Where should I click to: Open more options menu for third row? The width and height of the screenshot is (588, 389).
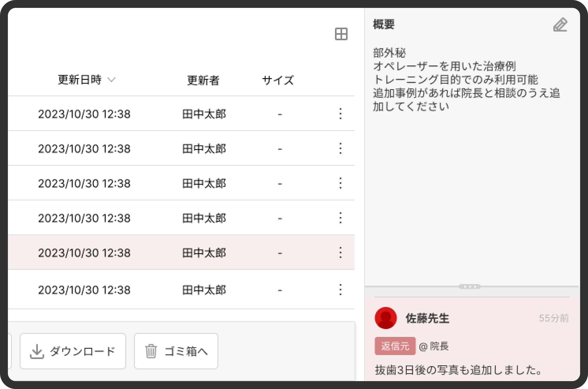click(341, 183)
